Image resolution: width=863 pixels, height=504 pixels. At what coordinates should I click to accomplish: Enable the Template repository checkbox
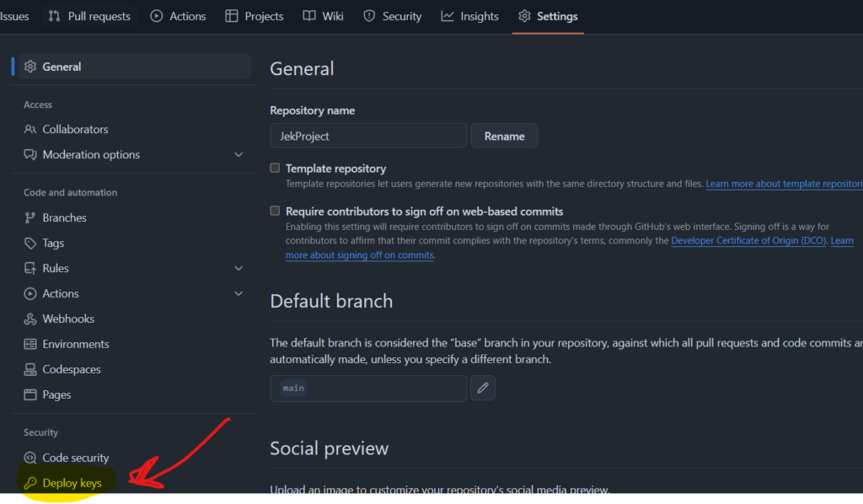click(x=275, y=168)
